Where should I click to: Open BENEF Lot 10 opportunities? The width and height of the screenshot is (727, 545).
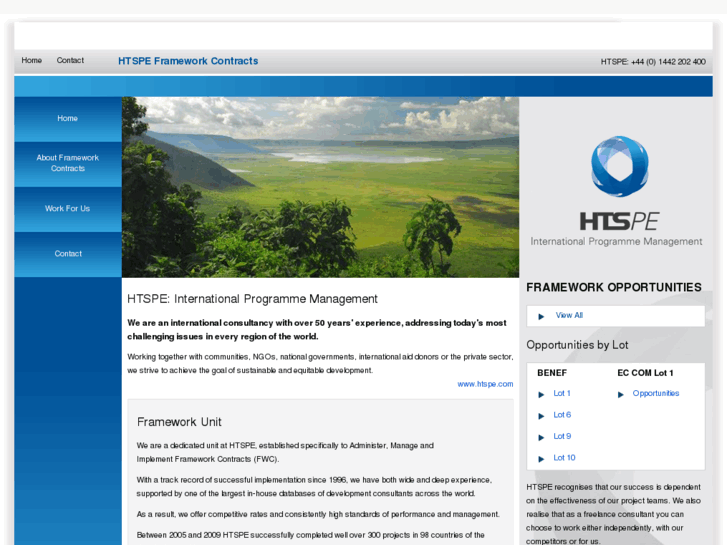[x=564, y=457]
